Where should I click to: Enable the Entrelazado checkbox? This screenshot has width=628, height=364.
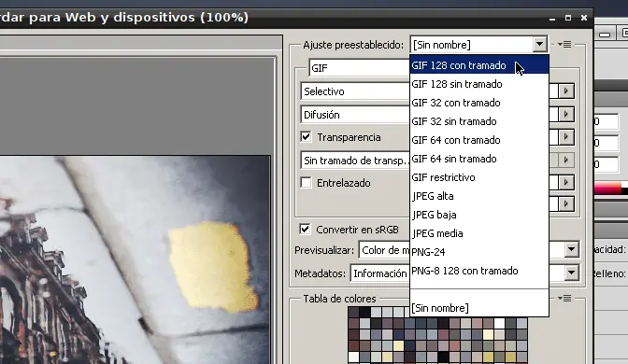(306, 183)
